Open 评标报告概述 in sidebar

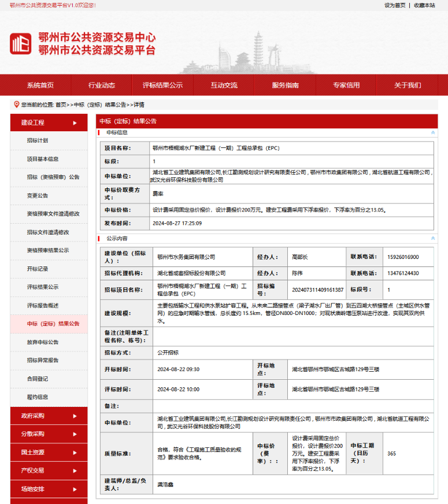coord(43,305)
